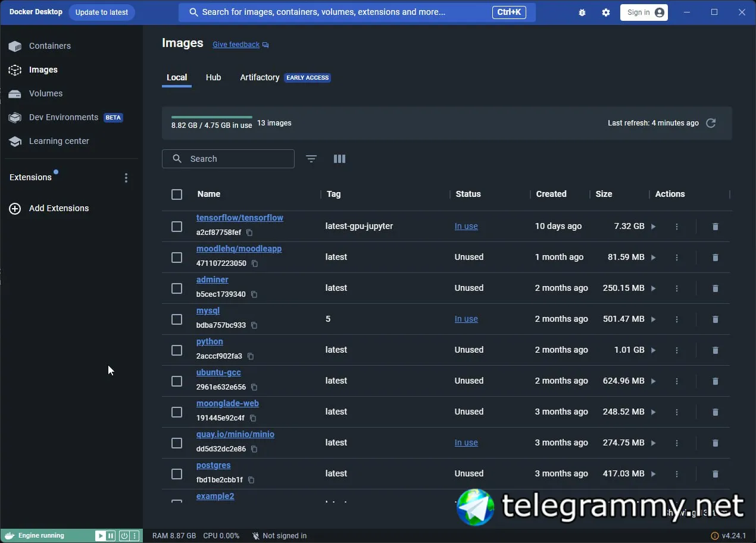
Task: Open the quay.io/minio/minio image link
Action: (x=235, y=434)
